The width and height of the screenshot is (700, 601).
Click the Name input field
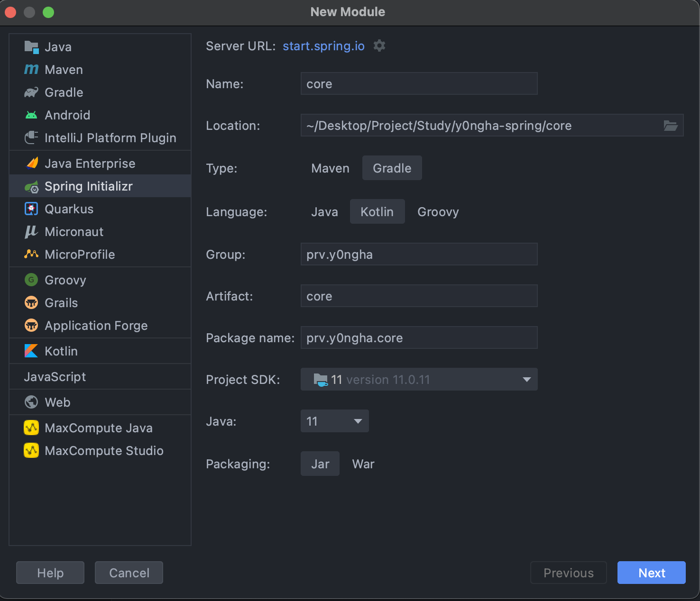pyautogui.click(x=419, y=84)
